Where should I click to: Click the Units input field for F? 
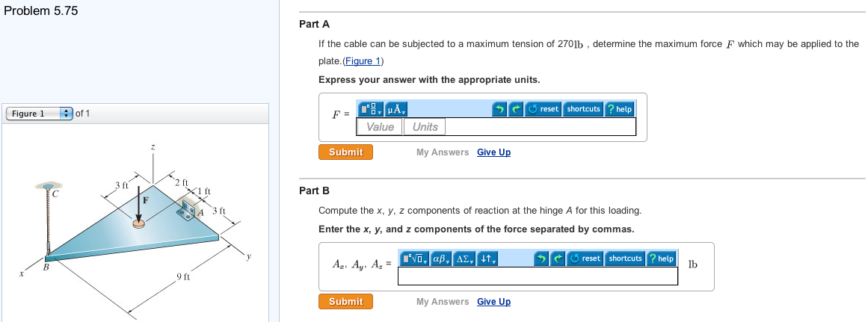tap(425, 127)
